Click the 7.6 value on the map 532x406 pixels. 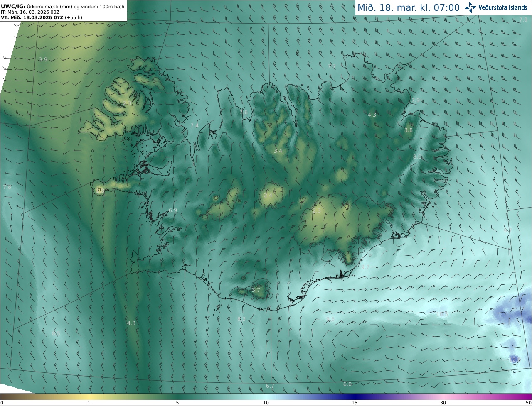pyautogui.click(x=244, y=113)
